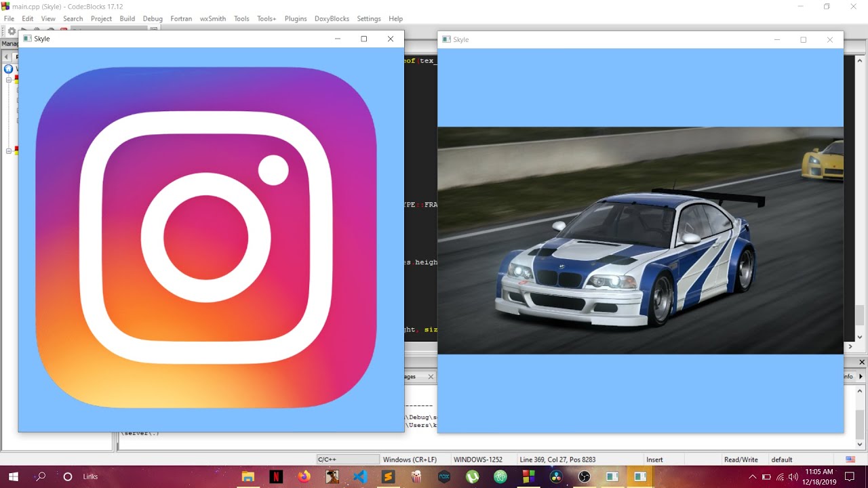Click logs tab scroll right arrow
Viewport: 868px width, 488px height.
pyautogui.click(x=862, y=376)
